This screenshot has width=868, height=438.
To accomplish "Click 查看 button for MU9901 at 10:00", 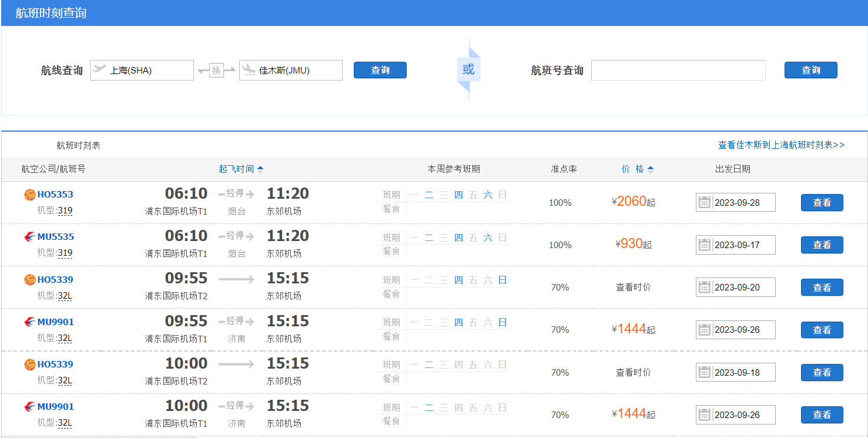I will click(x=822, y=414).
